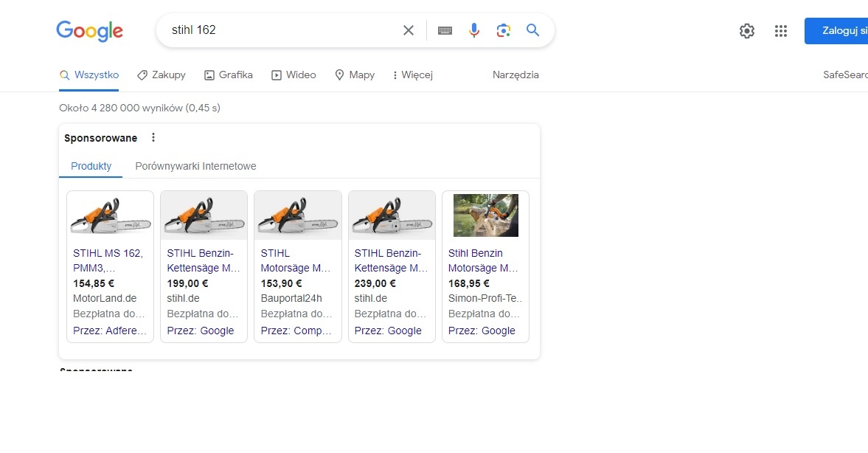868x453 pixels.
Task: Click stihl.de seller under 199,00 €
Action: pyautogui.click(x=183, y=298)
